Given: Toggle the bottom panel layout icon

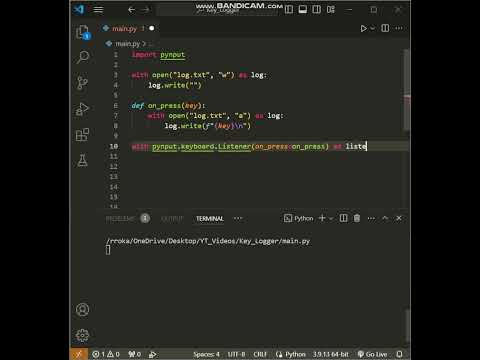Looking at the screenshot, I should [303, 10].
